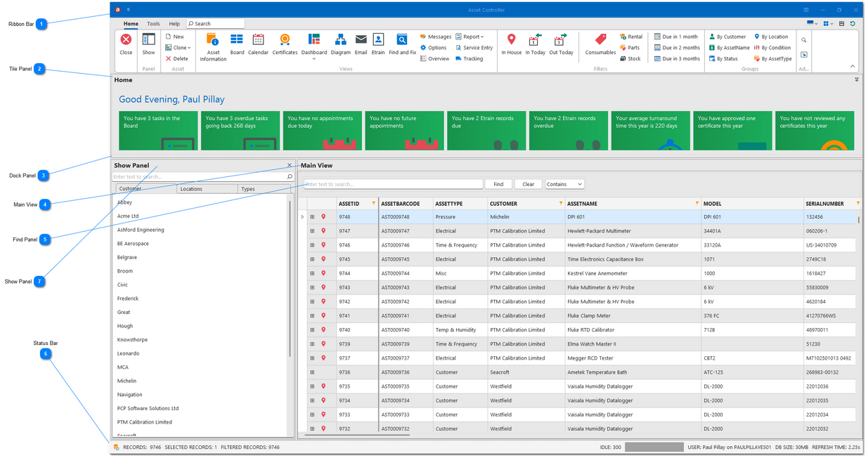This screenshot has width=868, height=458.
Task: Open Asset Information view
Action: (213, 46)
